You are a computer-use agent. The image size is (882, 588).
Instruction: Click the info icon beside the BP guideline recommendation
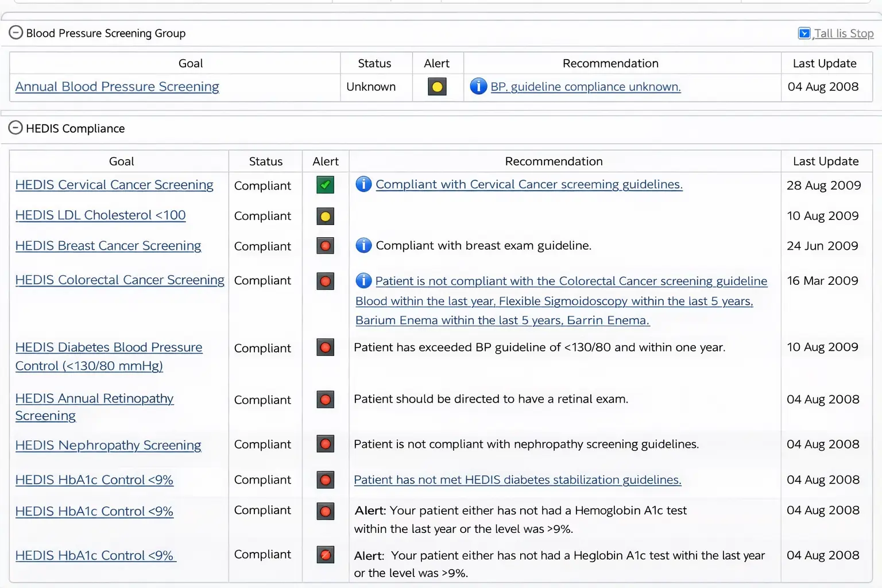coord(478,86)
